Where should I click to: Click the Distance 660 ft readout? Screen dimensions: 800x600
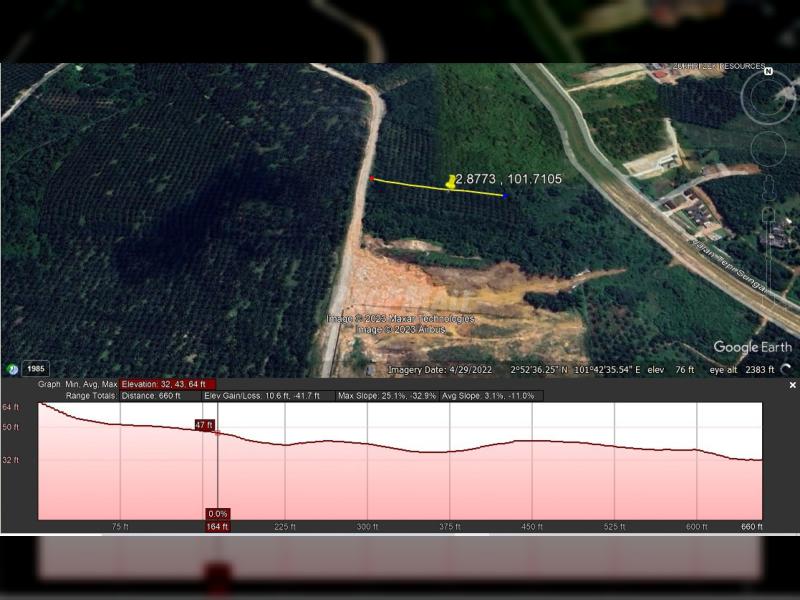coord(151,396)
